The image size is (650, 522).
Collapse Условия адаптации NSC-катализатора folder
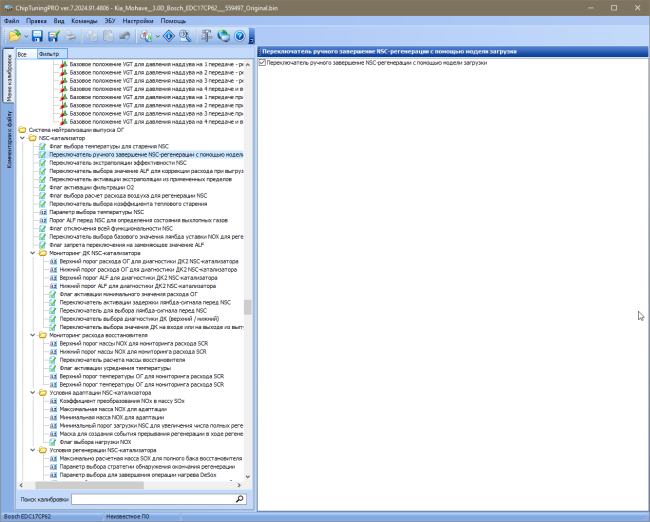pos(33,393)
